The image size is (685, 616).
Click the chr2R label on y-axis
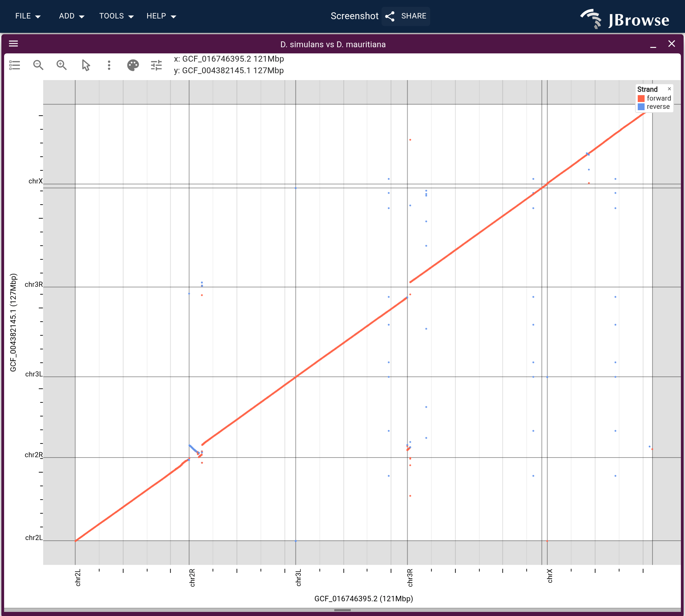tap(34, 455)
